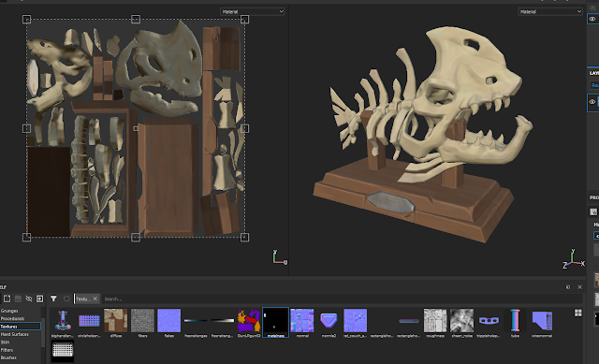Select the colored fresnelranges gradient thumbnail

[196, 320]
